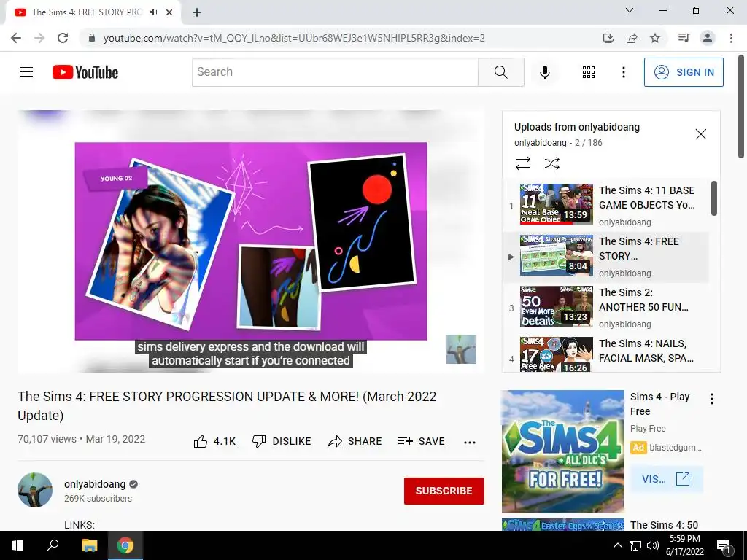Toggle shuffle playlist
Screen dimensions: 747x560
pos(551,163)
